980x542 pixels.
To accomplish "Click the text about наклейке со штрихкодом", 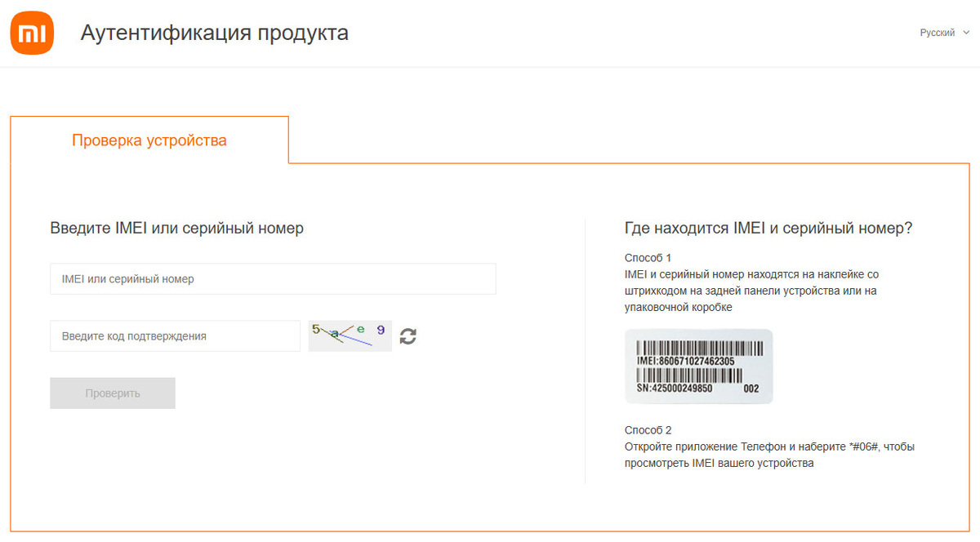I will click(751, 291).
